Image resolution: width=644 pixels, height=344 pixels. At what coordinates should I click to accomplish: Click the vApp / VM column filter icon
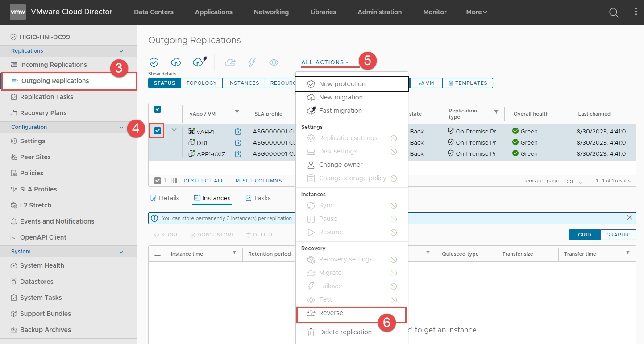click(237, 112)
